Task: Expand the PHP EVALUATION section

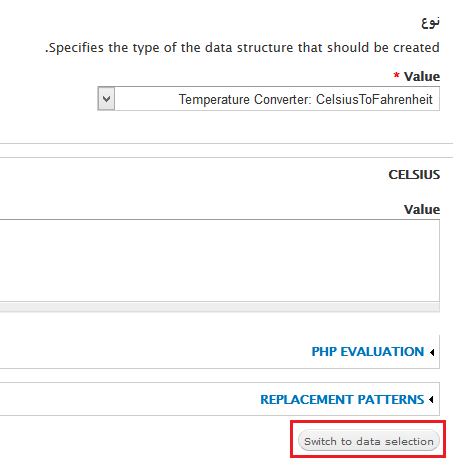Action: pyautogui.click(x=368, y=352)
